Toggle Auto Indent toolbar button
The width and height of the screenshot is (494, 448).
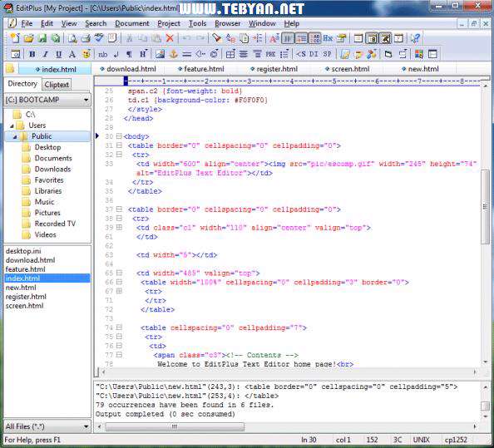pos(301,38)
